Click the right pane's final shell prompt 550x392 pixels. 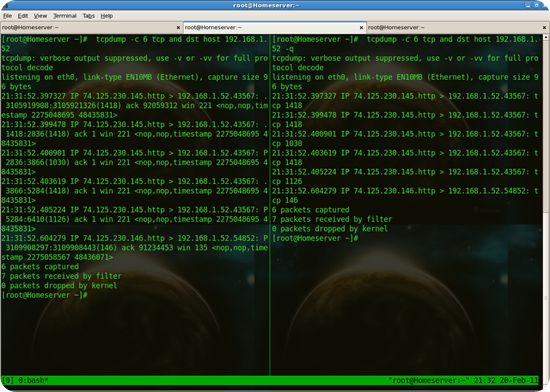click(315, 238)
